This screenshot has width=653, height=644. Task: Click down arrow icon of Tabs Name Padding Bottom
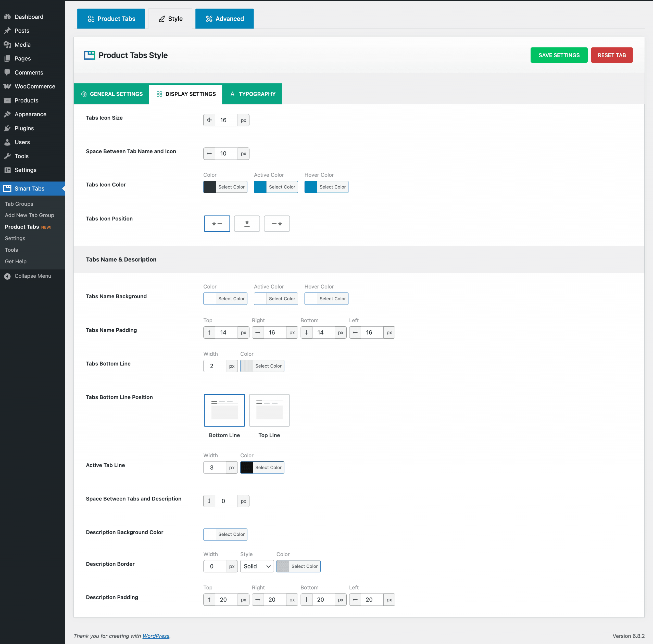click(x=307, y=332)
